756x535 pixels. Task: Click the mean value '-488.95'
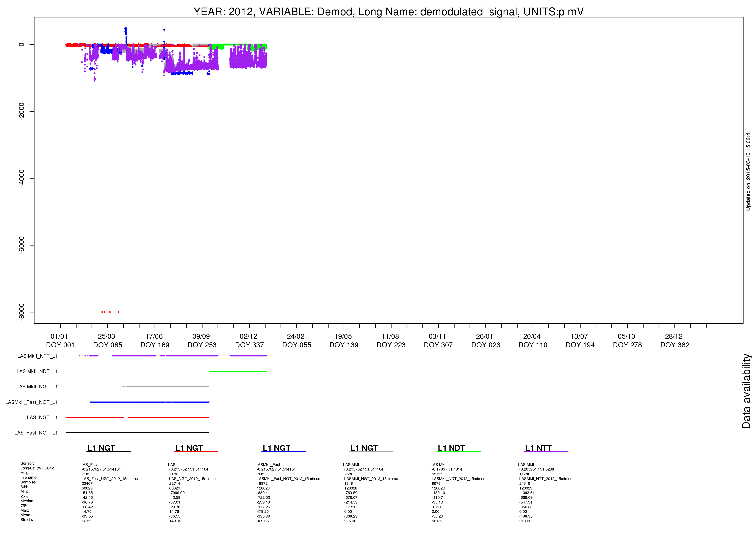click(x=526, y=516)
